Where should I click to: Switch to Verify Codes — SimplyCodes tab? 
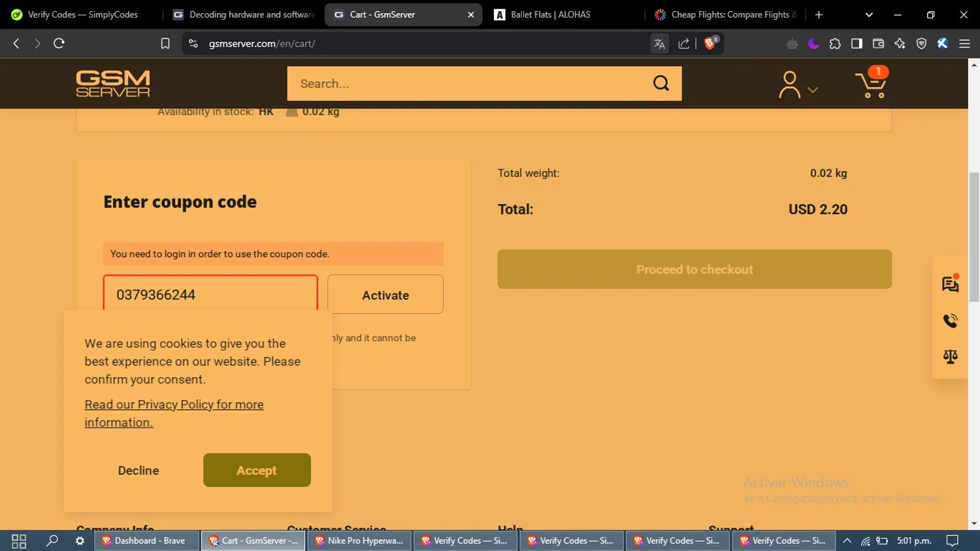(x=82, y=14)
